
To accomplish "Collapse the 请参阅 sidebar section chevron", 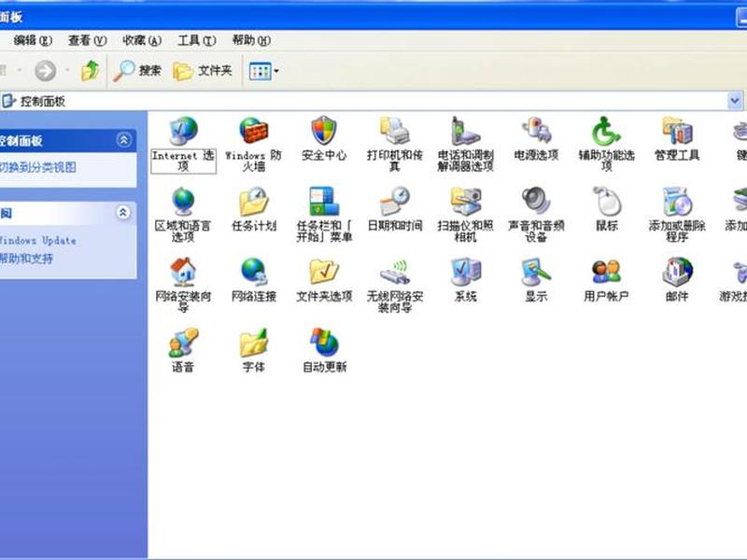I will [123, 213].
